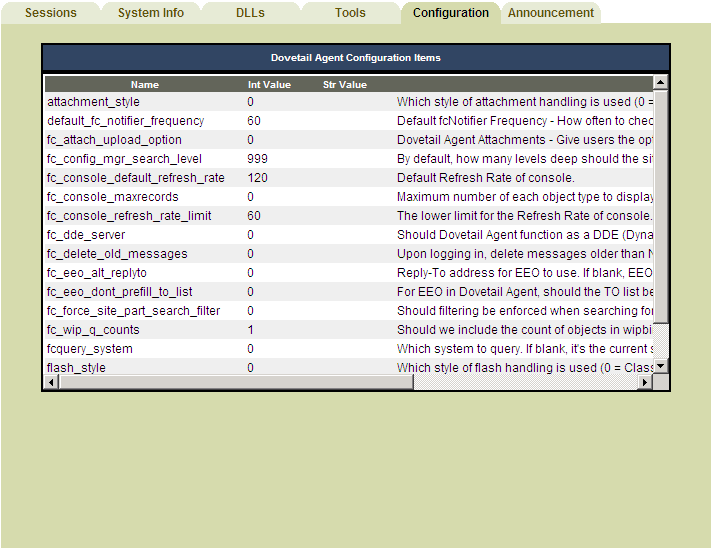Viewport: 712px width, 549px height.
Task: Click the Int Value column header
Action: coord(269,84)
